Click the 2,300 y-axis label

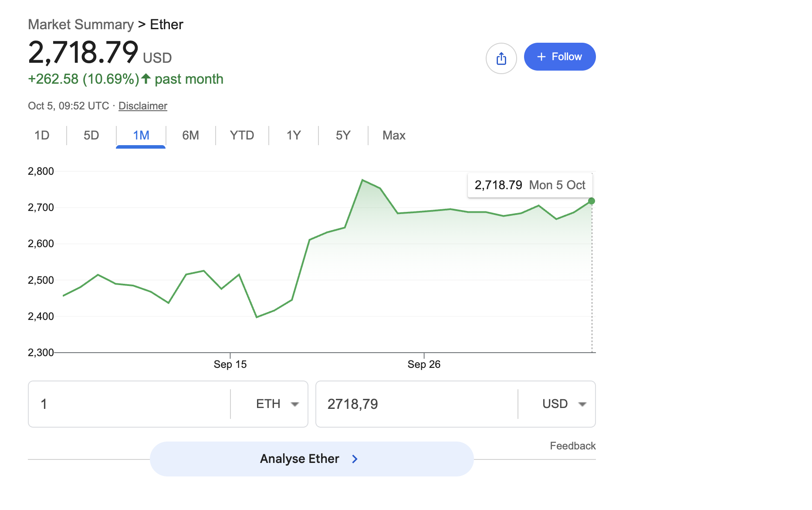(x=41, y=352)
